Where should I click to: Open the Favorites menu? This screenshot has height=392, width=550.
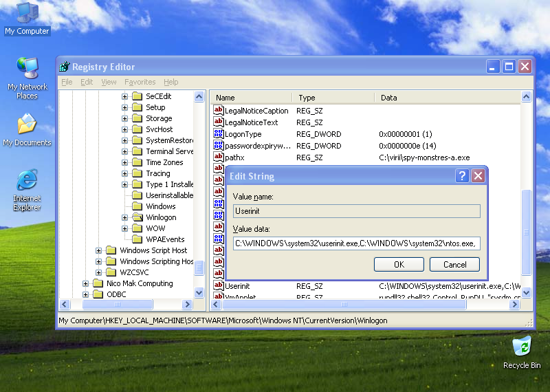click(140, 82)
